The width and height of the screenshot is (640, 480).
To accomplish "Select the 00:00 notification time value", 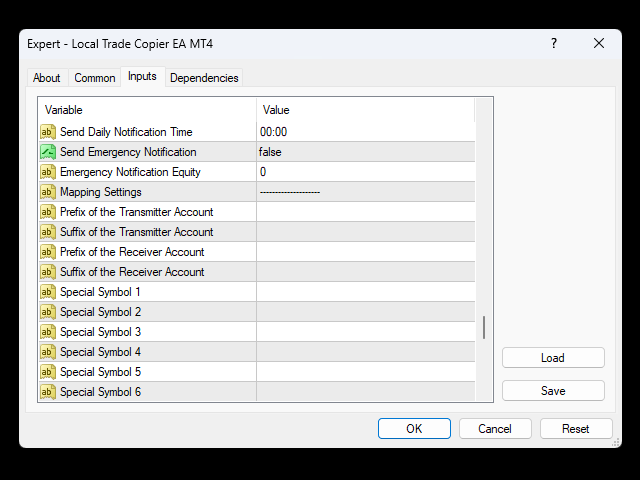I will pyautogui.click(x=273, y=132).
